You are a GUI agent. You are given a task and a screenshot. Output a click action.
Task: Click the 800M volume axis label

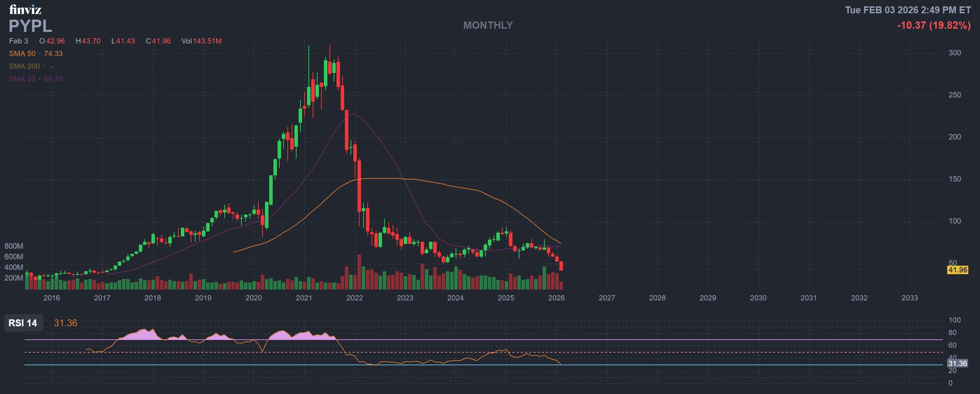pyautogui.click(x=14, y=246)
